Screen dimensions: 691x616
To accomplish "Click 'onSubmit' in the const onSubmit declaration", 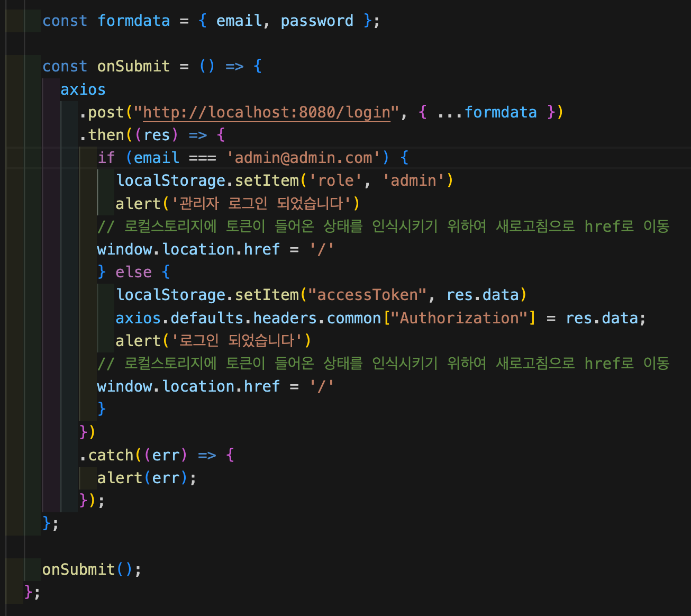I will 134,66.
